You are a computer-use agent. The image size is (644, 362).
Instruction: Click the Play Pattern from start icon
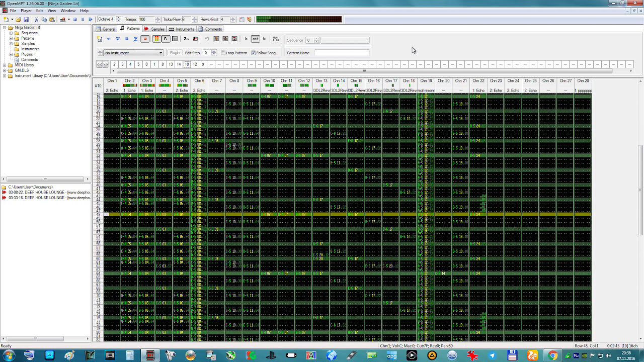click(118, 39)
